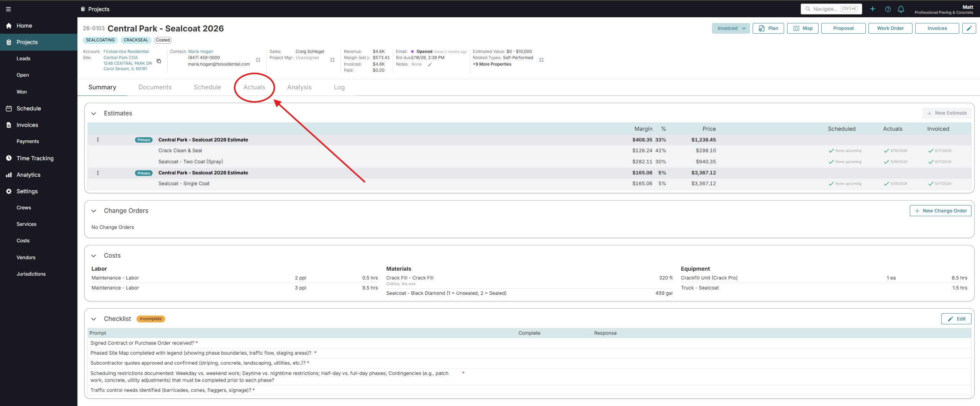Open Matt user profile menu
The width and height of the screenshot is (980, 406).
944,9
